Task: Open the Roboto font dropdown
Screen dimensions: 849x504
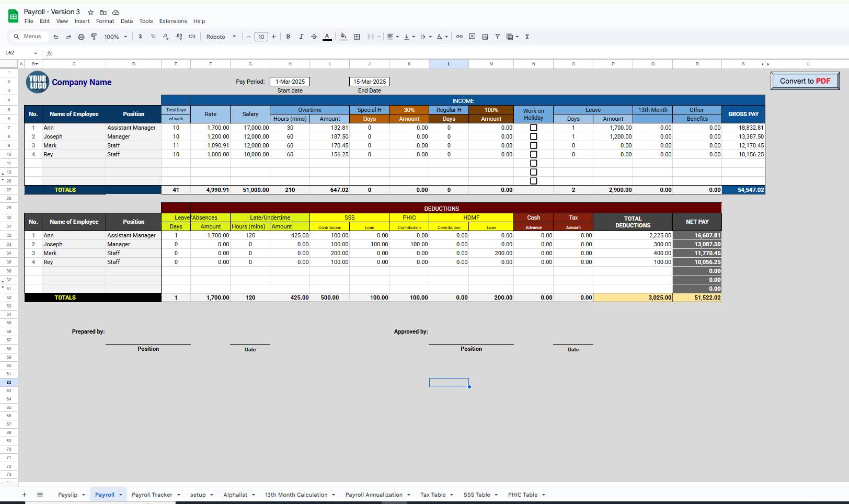Action: (221, 37)
